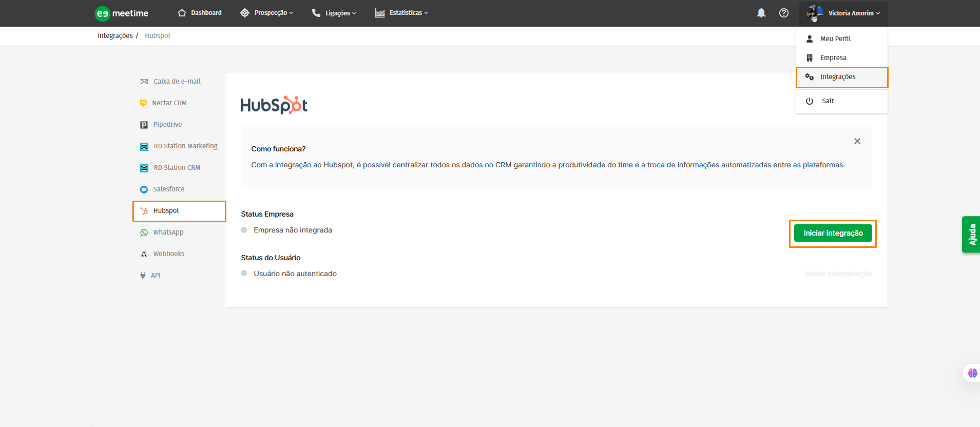Click the meetime logo
Screen dimensions: 980x427
pos(122,13)
